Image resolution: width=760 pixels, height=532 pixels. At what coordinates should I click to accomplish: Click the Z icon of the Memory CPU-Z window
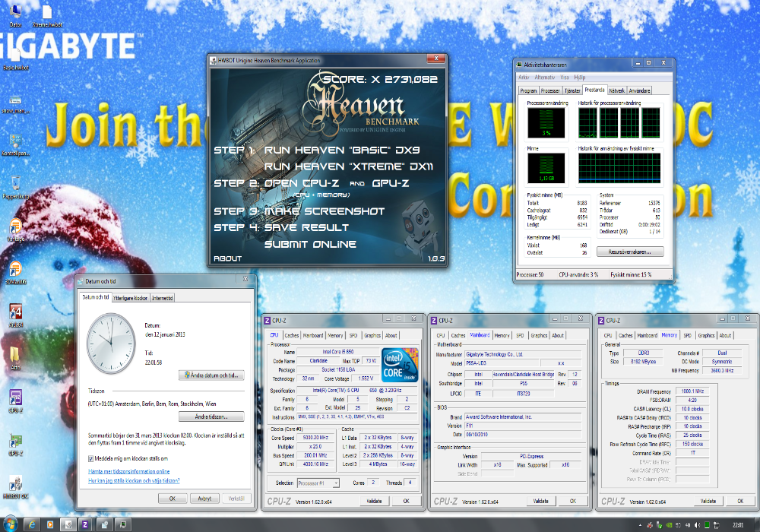(x=601, y=320)
